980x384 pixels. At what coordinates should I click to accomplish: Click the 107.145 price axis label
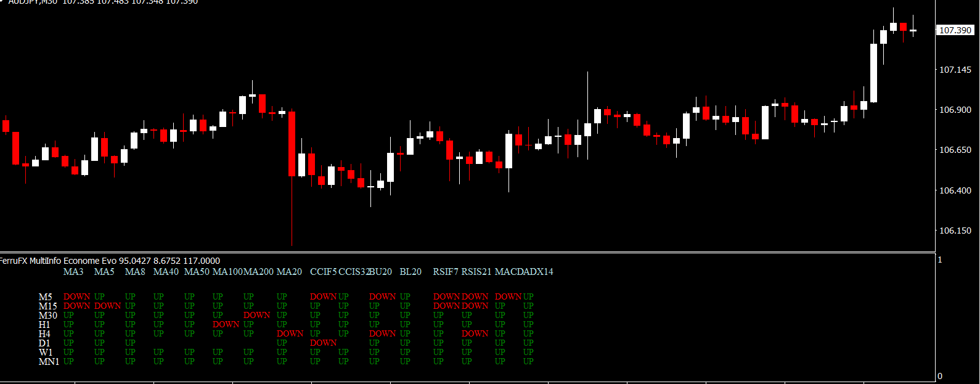(955, 70)
